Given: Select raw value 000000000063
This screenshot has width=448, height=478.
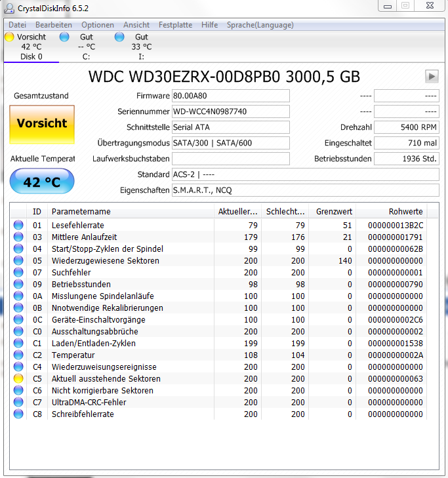Looking at the screenshot, I should [x=396, y=378].
